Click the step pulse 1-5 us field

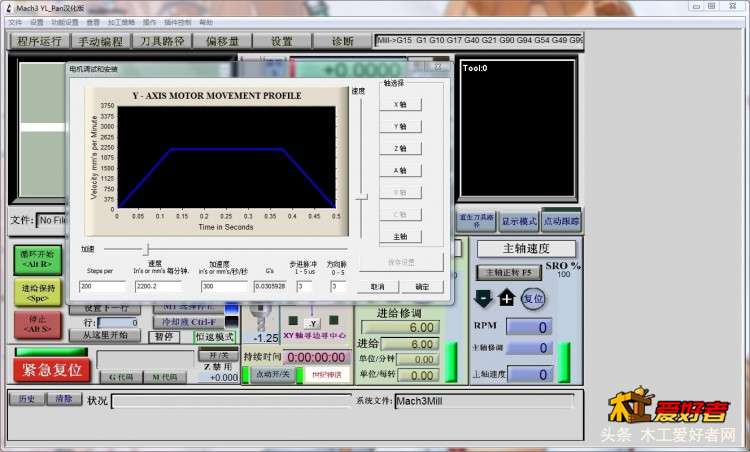click(304, 286)
